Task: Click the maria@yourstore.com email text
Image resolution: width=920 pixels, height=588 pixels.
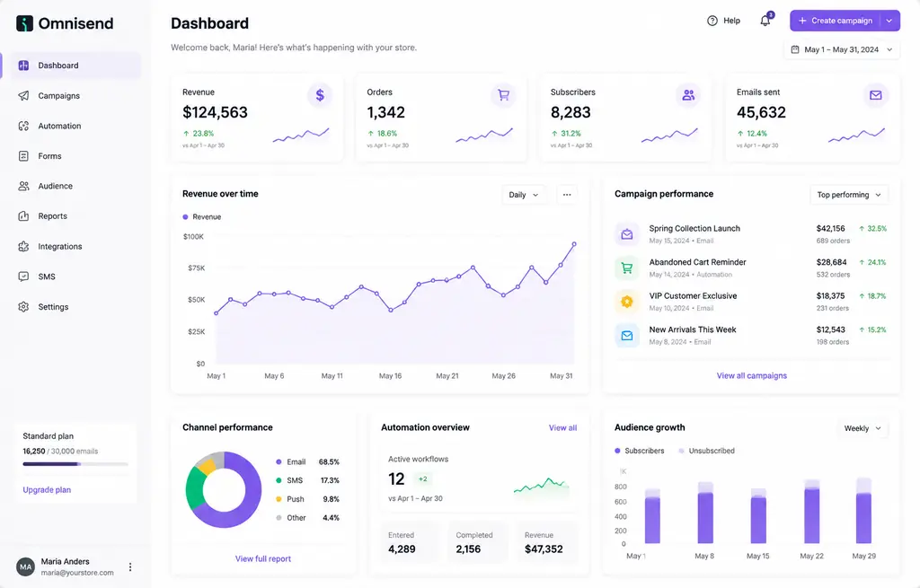Action: [x=77, y=573]
